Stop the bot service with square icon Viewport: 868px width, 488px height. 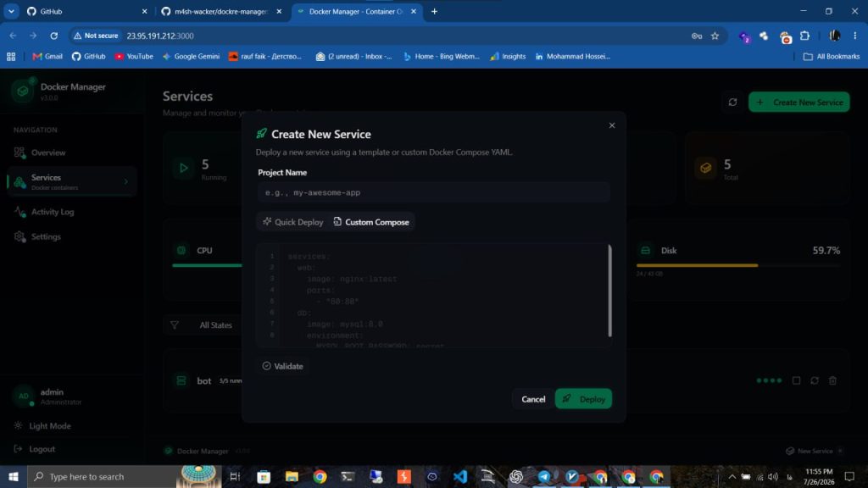pyautogui.click(x=796, y=380)
